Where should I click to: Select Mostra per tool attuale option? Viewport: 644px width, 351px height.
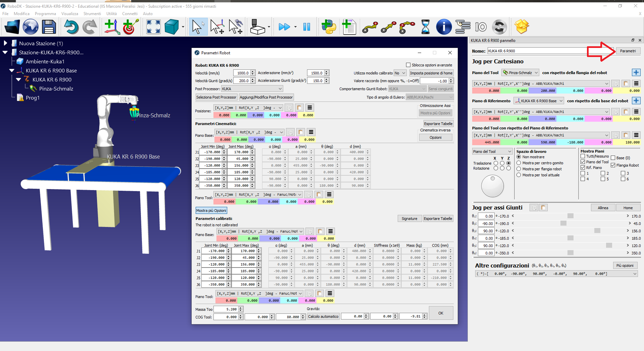coord(519,175)
